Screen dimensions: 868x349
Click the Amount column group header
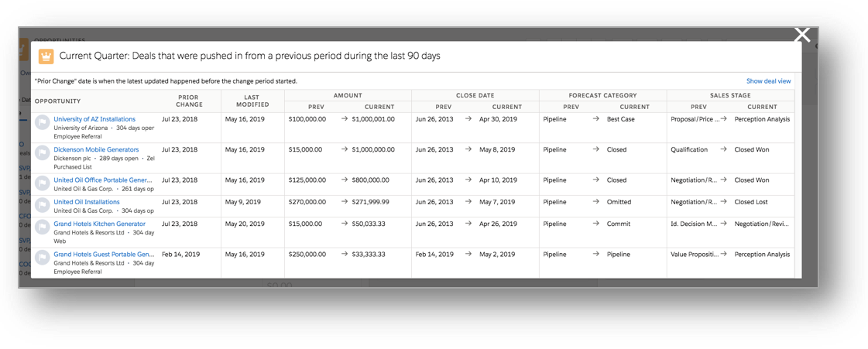coord(348,95)
